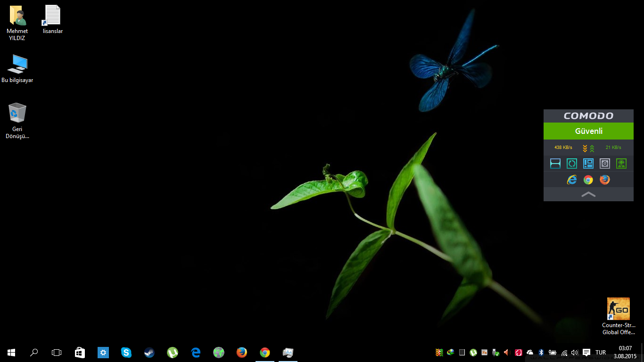Open Microsoft Edge from the taskbar

(x=196, y=352)
